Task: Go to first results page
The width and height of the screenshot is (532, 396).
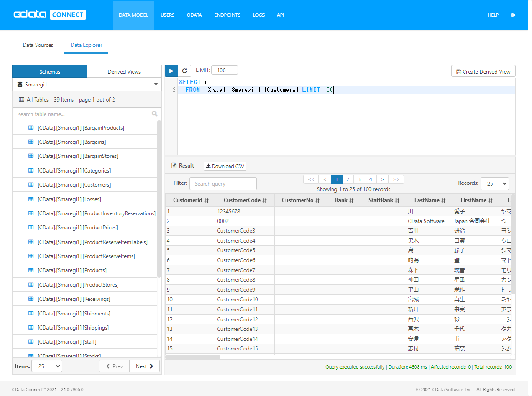Action: tap(312, 179)
